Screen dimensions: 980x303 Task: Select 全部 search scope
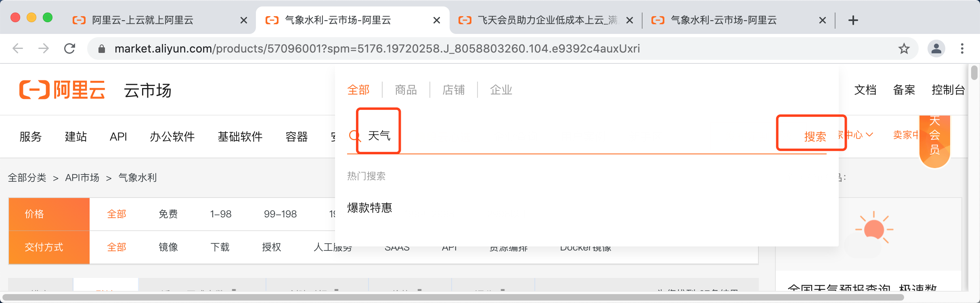pyautogui.click(x=358, y=90)
